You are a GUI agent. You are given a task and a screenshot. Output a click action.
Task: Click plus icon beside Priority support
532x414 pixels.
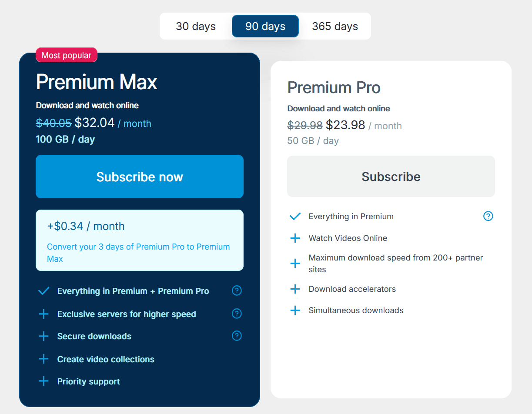43,381
